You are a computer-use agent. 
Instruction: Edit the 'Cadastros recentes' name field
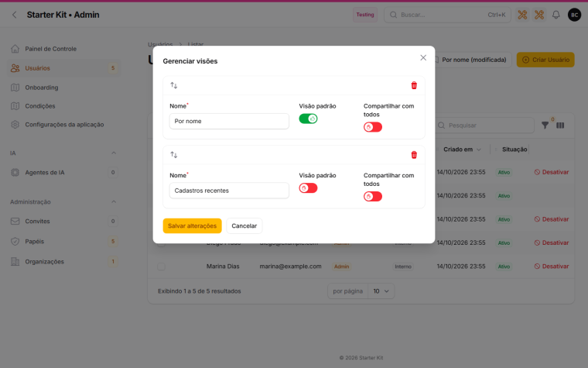(229, 191)
